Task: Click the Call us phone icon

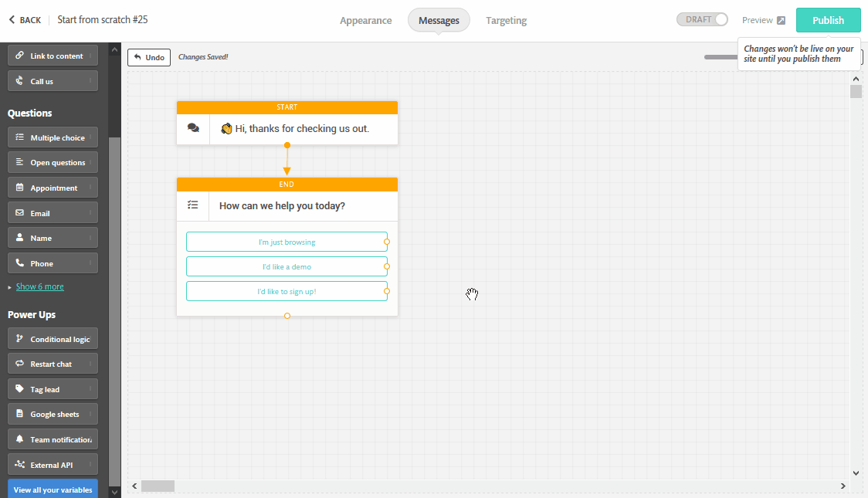Action: click(x=19, y=81)
